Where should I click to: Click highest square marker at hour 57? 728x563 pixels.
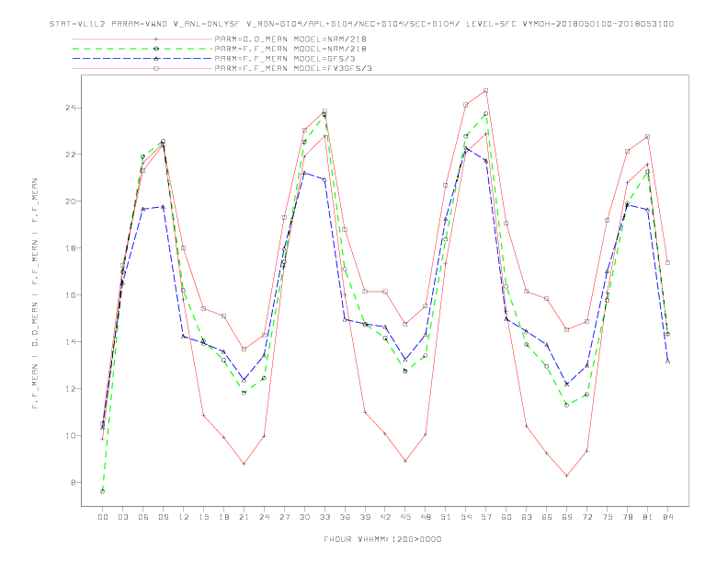coord(486,90)
